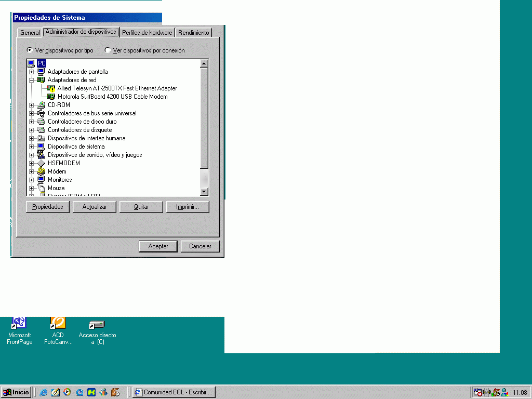
Task: Click the CD-ROM drive icon
Action: click(41, 105)
